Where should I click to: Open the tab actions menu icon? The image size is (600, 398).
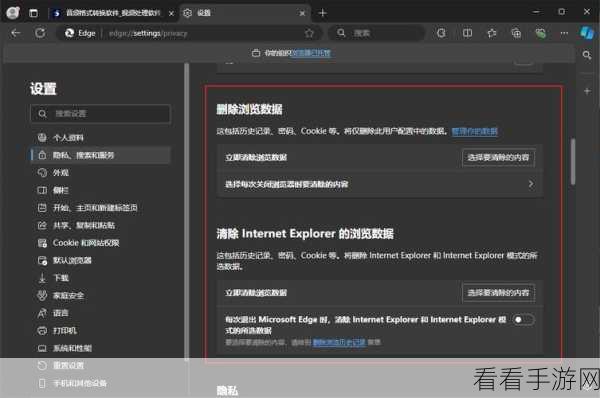coord(34,13)
